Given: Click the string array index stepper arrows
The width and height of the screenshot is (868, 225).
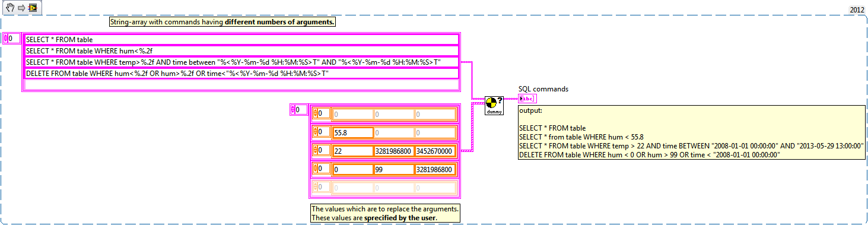Looking at the screenshot, I should click(6, 39).
